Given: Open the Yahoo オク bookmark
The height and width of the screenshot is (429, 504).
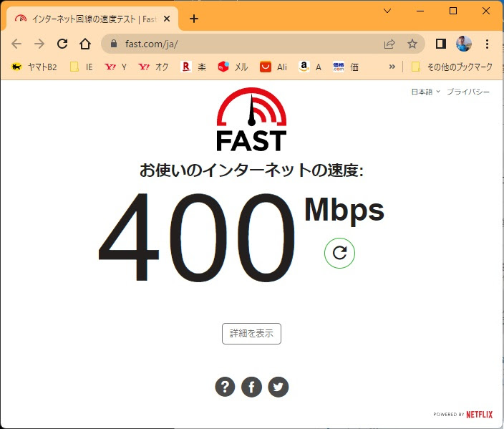Looking at the screenshot, I should click(153, 67).
